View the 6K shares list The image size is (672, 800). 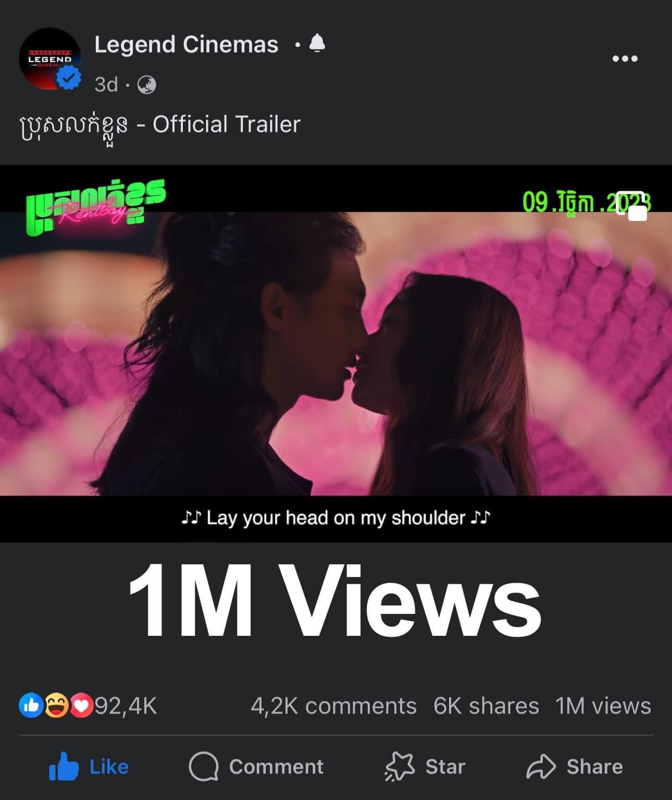(x=486, y=706)
